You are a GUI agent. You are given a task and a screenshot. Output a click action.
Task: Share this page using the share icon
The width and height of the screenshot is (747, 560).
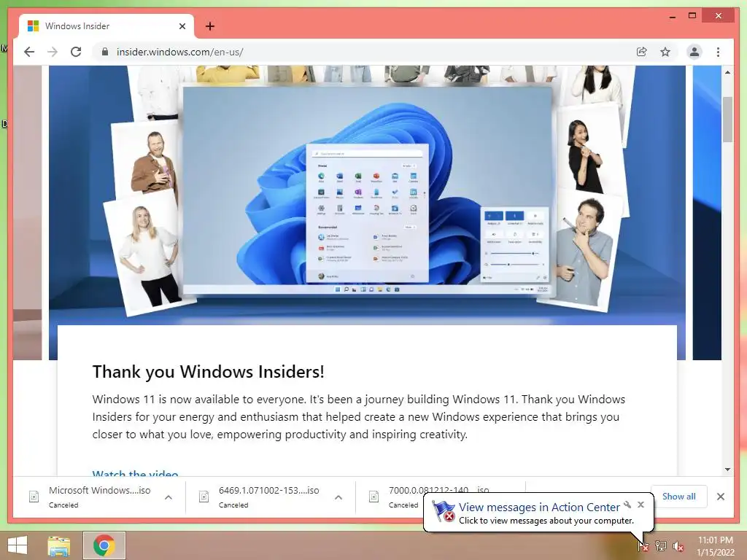pos(642,52)
